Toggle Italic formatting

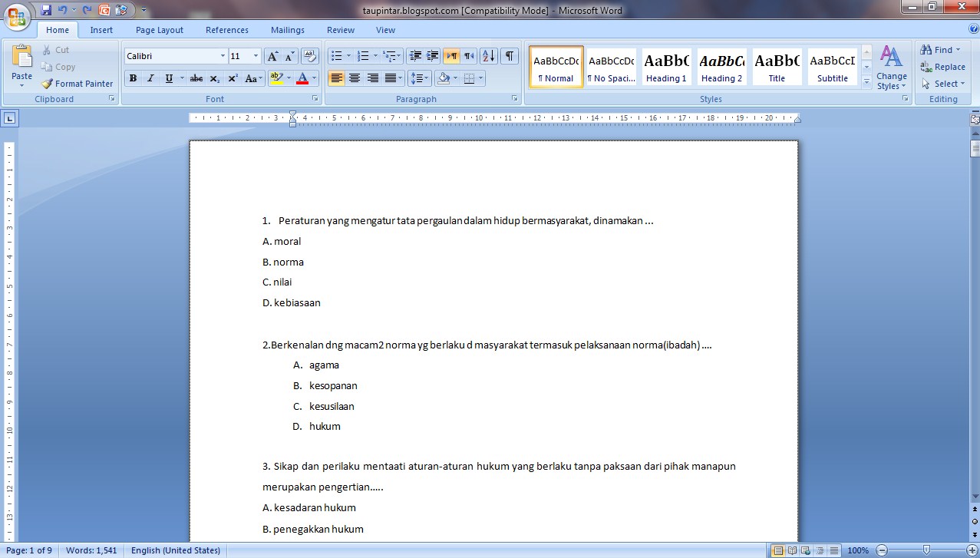150,78
